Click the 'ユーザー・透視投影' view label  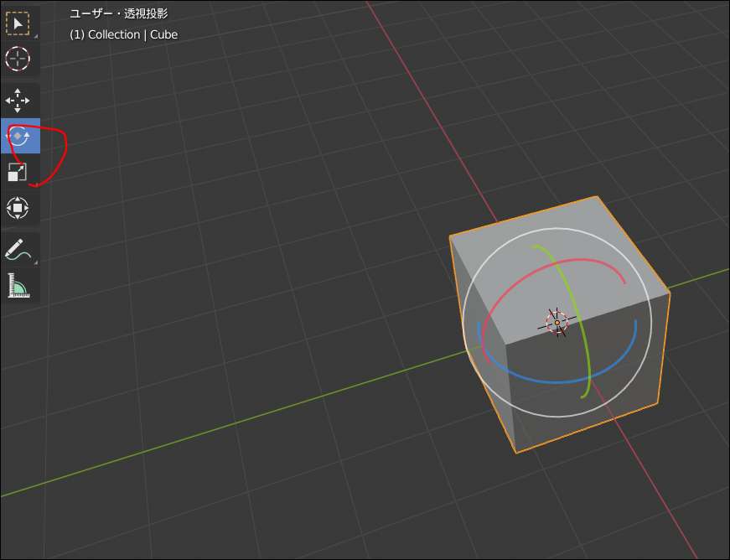coord(119,13)
